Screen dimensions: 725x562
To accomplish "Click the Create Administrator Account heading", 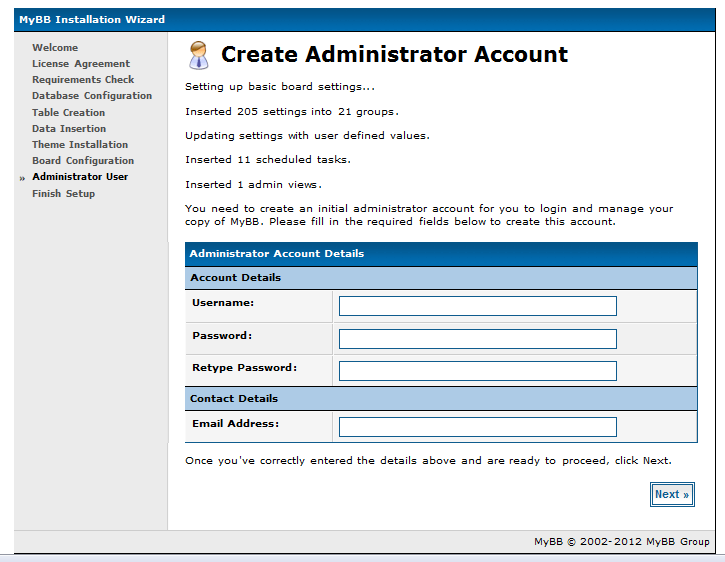I will 394,54.
